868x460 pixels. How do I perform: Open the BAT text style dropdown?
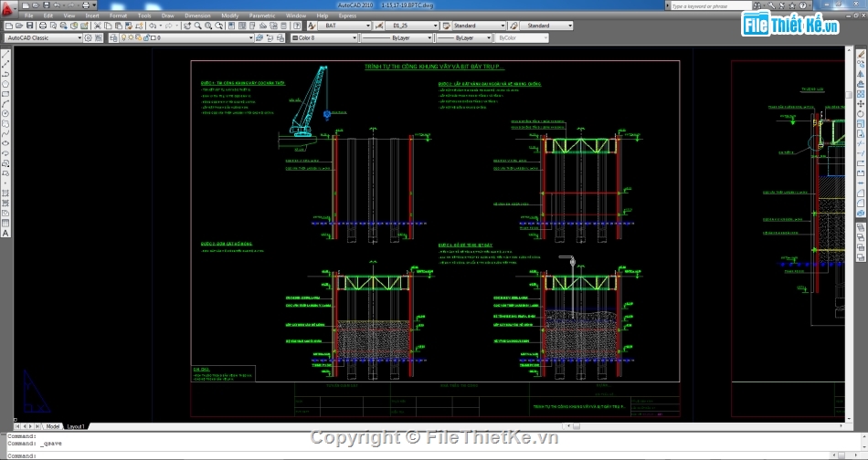point(344,26)
